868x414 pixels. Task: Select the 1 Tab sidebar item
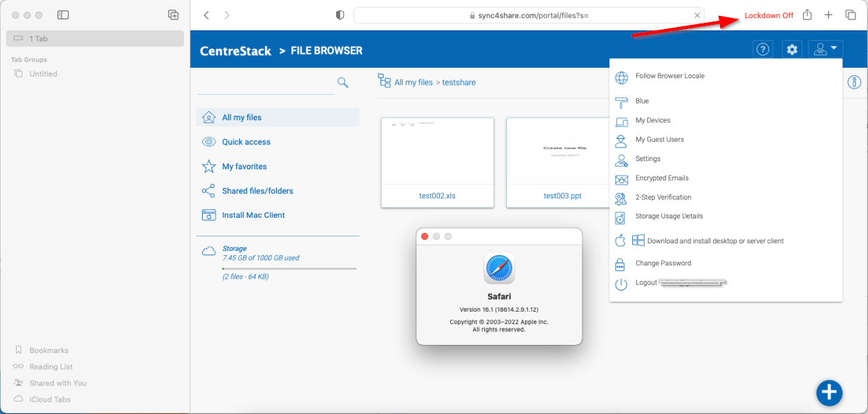(x=95, y=39)
